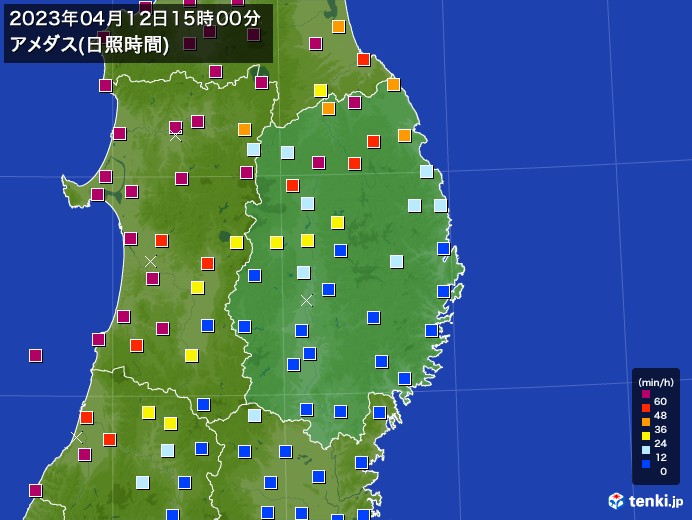This screenshot has width=692, height=520.
Task: Select the red swatch in the legend
Action: [x=646, y=408]
